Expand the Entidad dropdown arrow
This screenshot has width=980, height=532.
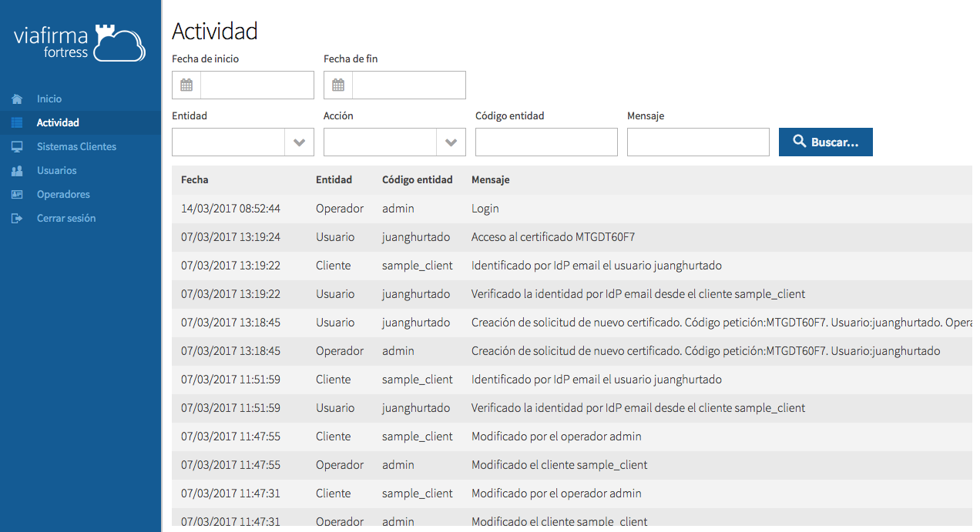point(300,142)
